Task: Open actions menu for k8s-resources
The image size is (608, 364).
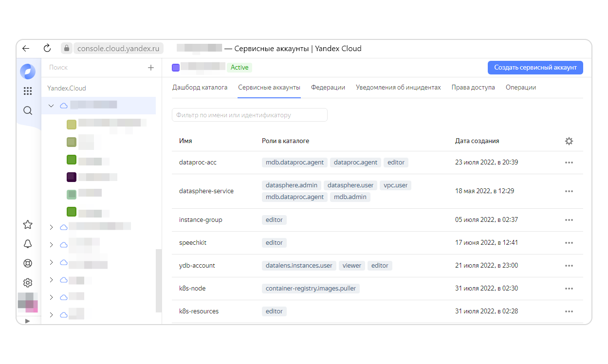Action: click(x=569, y=311)
